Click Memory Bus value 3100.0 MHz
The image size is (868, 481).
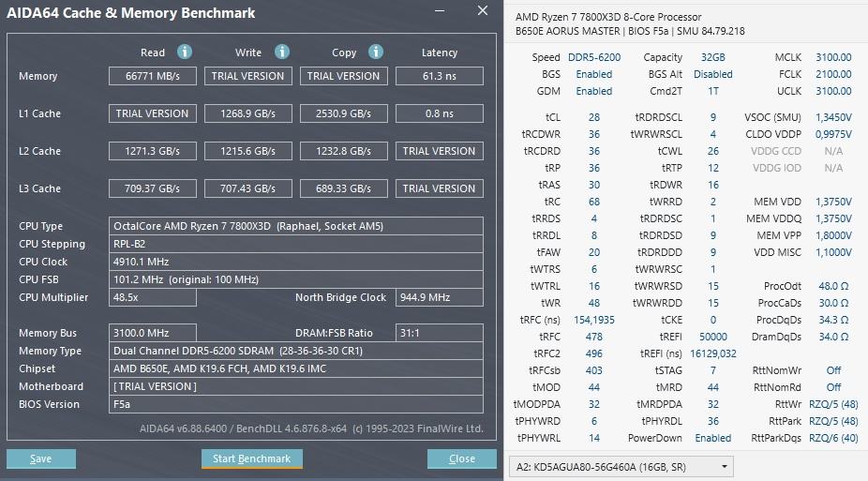(153, 333)
